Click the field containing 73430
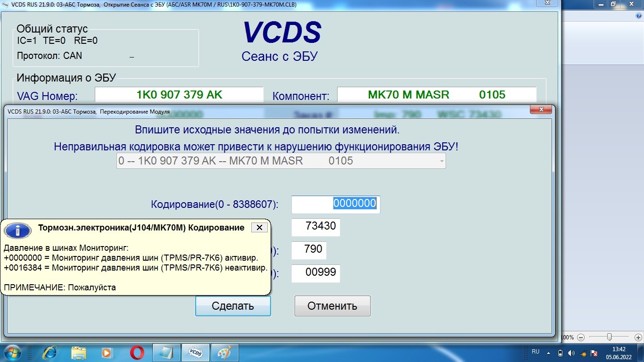 point(315,227)
